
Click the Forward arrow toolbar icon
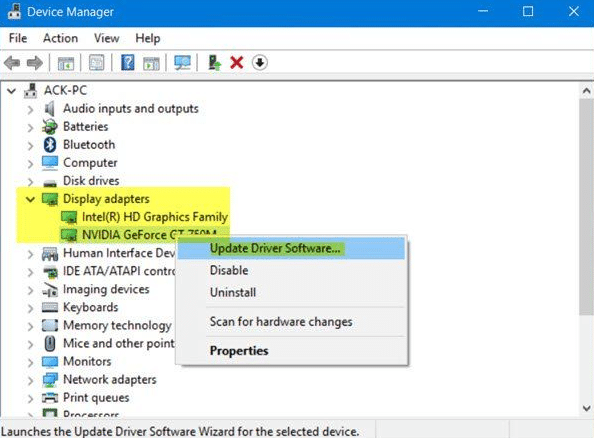(35, 63)
